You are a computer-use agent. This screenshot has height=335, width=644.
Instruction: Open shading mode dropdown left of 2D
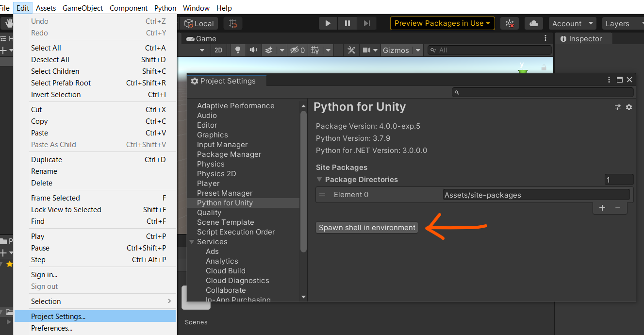[202, 50]
